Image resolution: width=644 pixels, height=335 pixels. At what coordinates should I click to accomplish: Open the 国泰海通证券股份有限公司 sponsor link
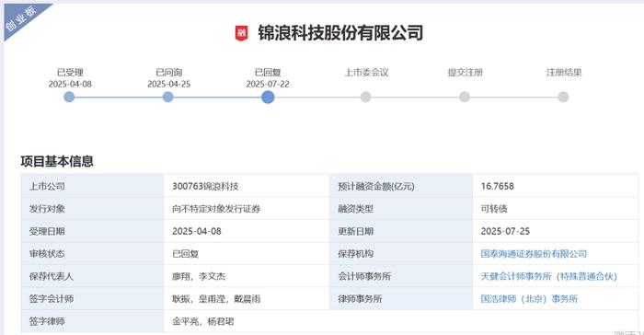pos(534,254)
